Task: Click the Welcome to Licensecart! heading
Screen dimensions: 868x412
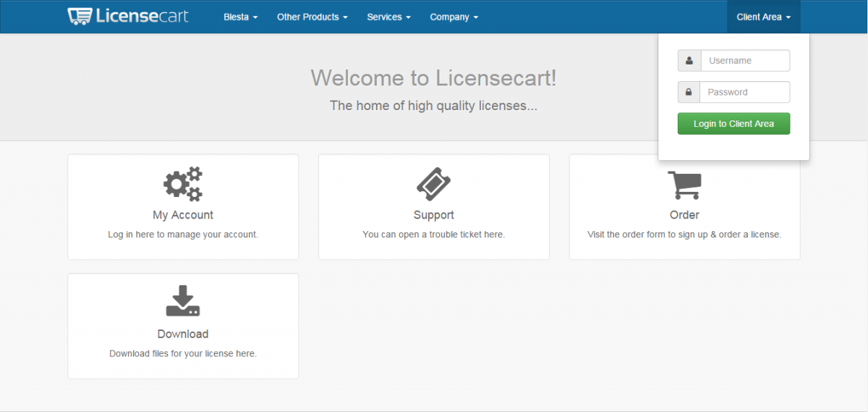Action: (434, 78)
